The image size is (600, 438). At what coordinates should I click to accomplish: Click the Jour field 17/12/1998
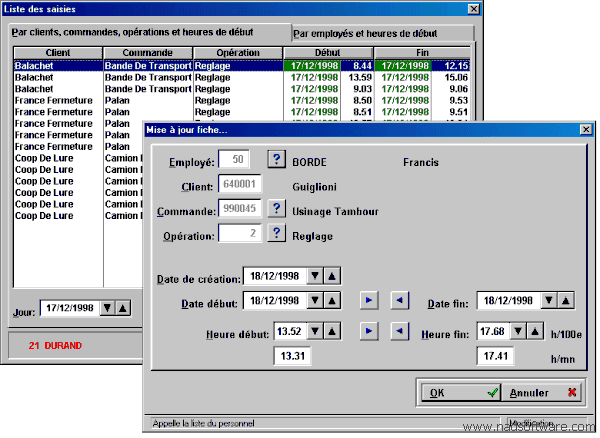[70, 308]
